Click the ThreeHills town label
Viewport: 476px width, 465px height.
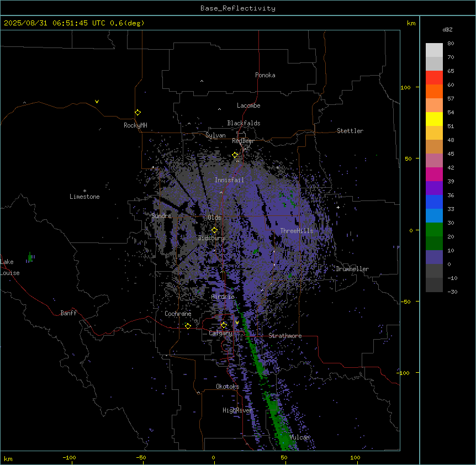coord(297,231)
